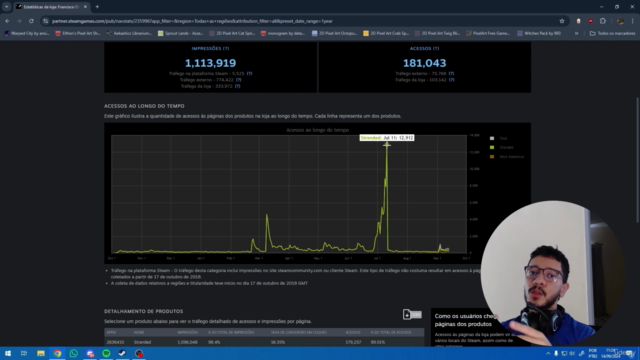Open help (?) for impressions Tráfego da loja 333,972
The image size is (640, 360).
238,86
